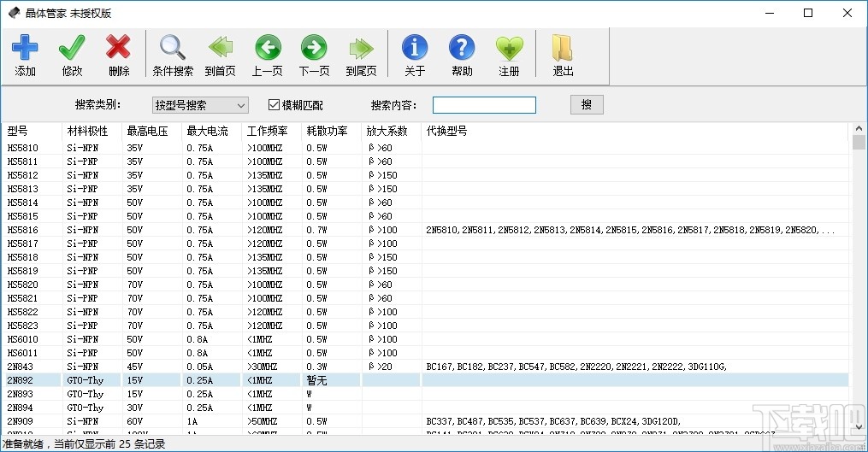This screenshot has height=452, width=868.
Task: Click the 最高电压 column header
Action: click(x=147, y=131)
